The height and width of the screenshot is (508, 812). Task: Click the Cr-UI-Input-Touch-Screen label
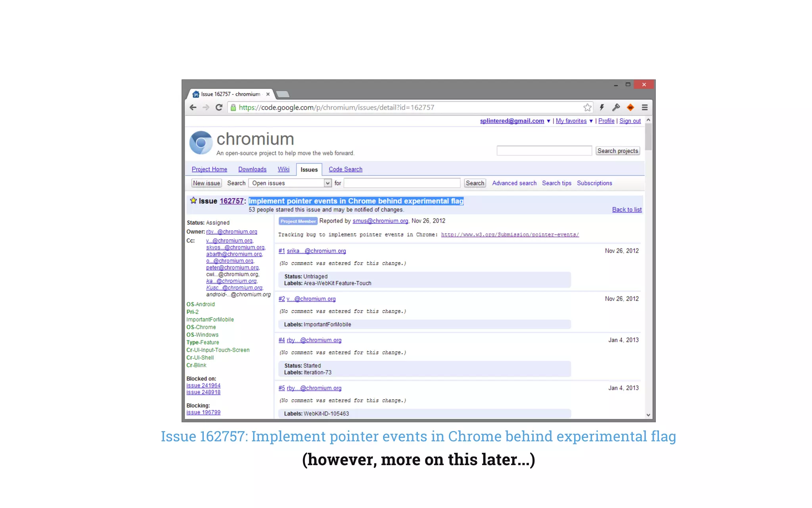[218, 350]
